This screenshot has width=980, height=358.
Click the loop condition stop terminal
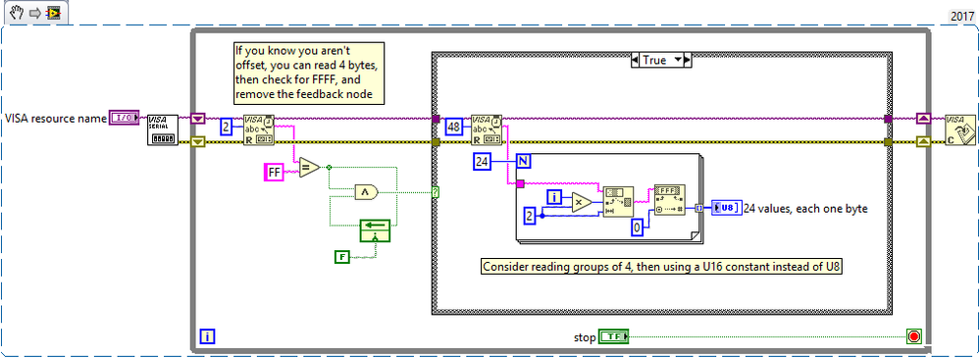[914, 336]
